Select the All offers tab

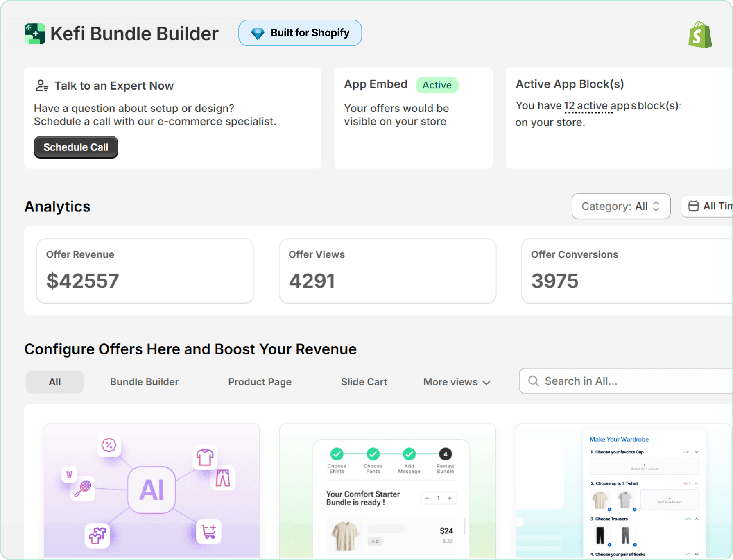(x=55, y=382)
